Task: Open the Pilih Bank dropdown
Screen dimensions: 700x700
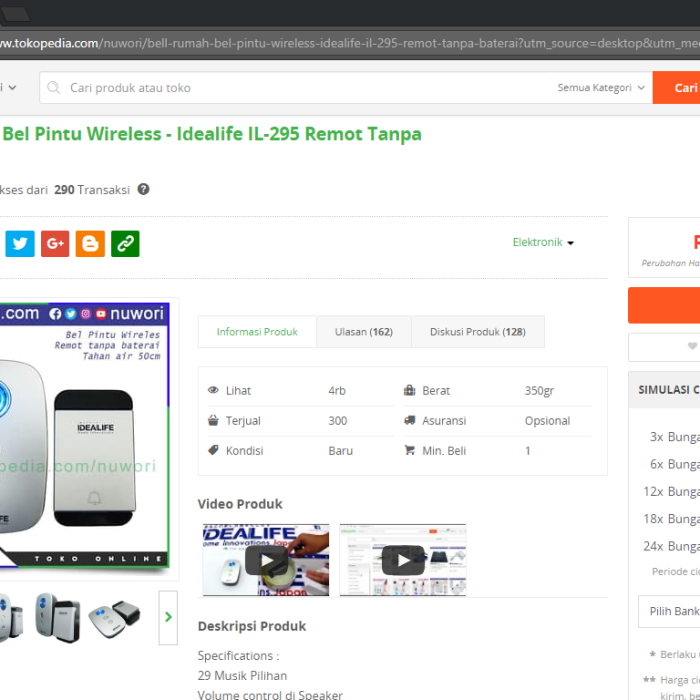Action: coord(669,611)
